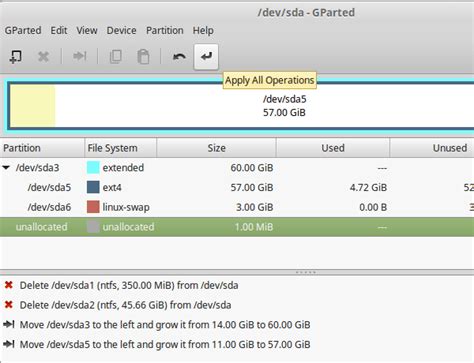Click the Apply All Operations icon
The image size is (474, 363).
[x=206, y=57]
